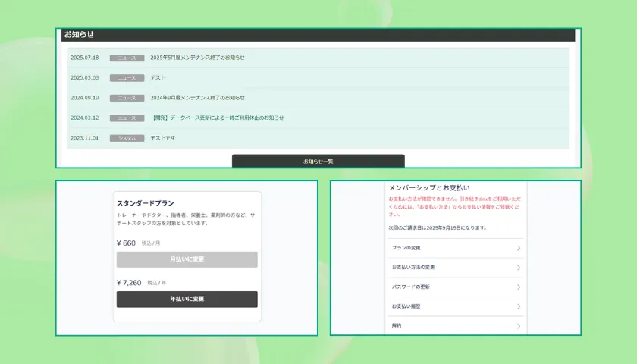The width and height of the screenshot is (637, 364).
Task: Click the システム badge dated 2023.11.01
Action: point(127,138)
